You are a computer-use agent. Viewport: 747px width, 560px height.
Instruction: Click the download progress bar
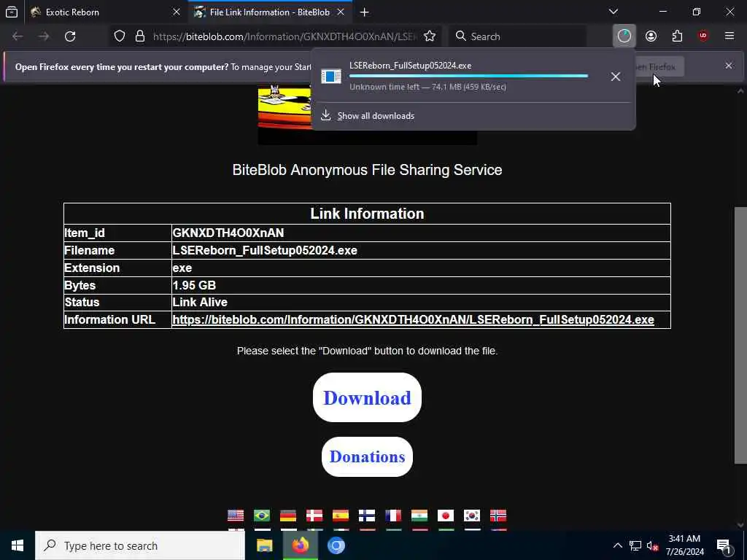tap(469, 76)
